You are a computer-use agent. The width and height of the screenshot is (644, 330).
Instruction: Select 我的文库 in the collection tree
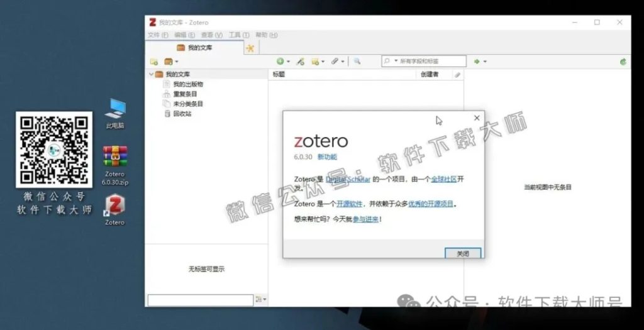coord(178,74)
